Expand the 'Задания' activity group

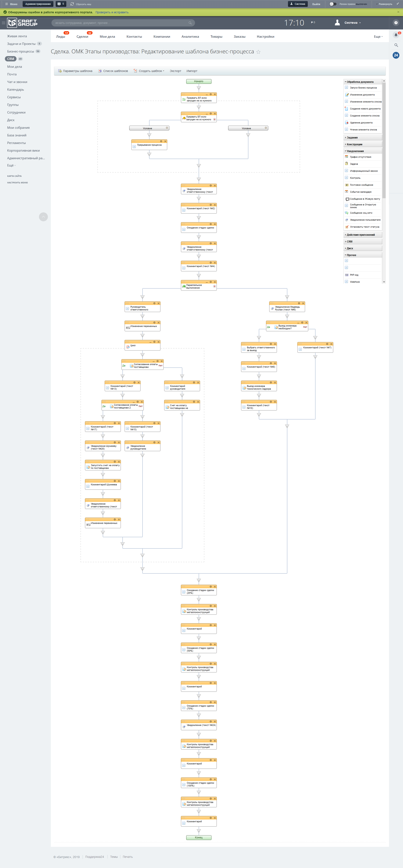coord(352,137)
